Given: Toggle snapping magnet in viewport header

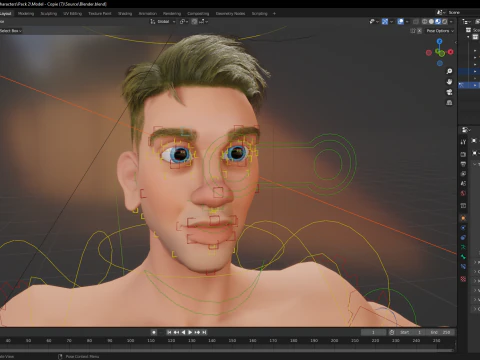Looking at the screenshot, I should coord(194,22).
